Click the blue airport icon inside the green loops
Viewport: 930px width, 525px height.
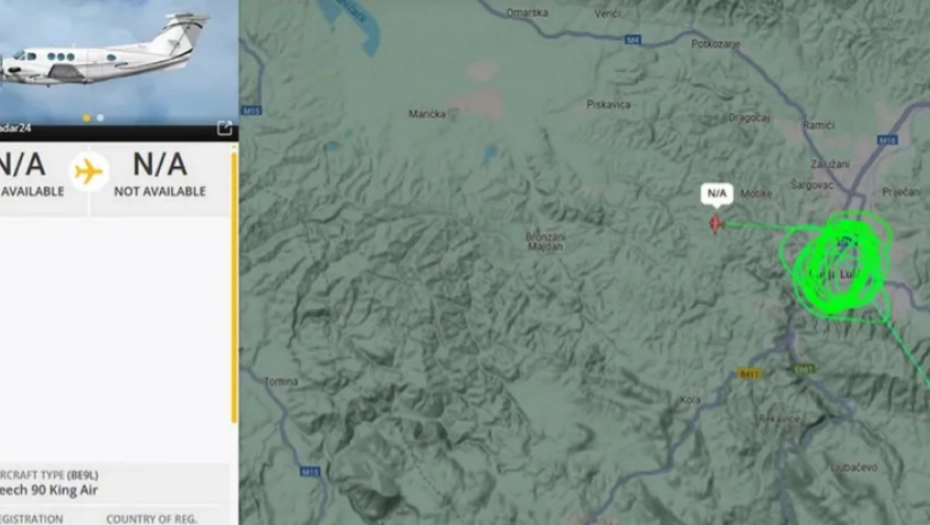pyautogui.click(x=845, y=241)
